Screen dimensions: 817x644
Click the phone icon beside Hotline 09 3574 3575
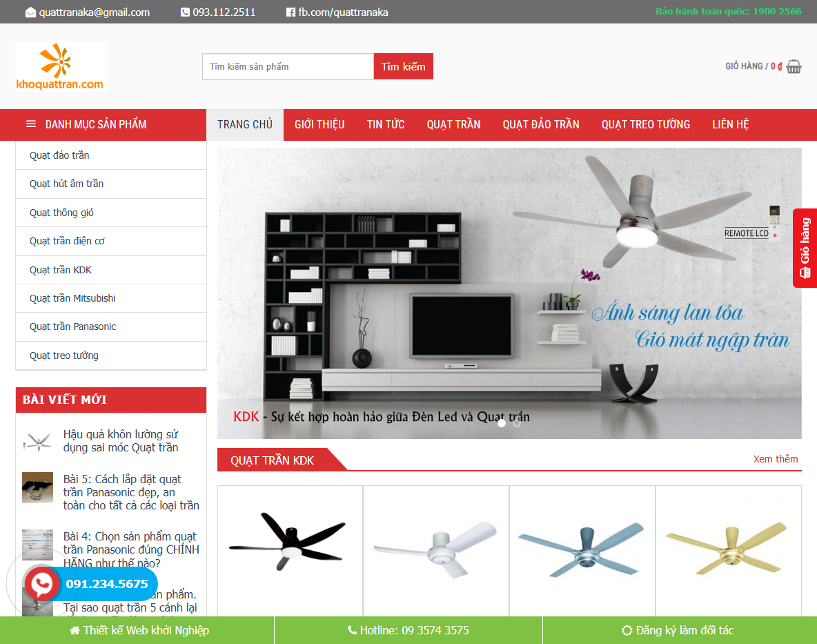coord(351,630)
